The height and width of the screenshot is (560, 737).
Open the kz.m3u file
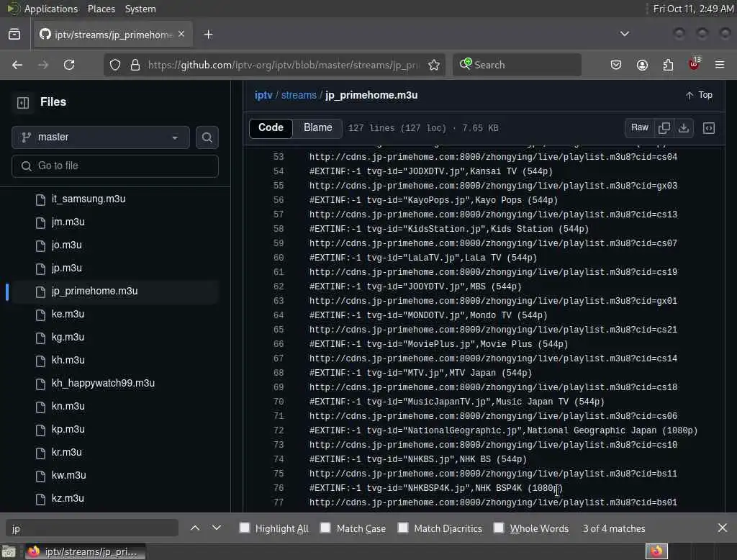tap(68, 498)
